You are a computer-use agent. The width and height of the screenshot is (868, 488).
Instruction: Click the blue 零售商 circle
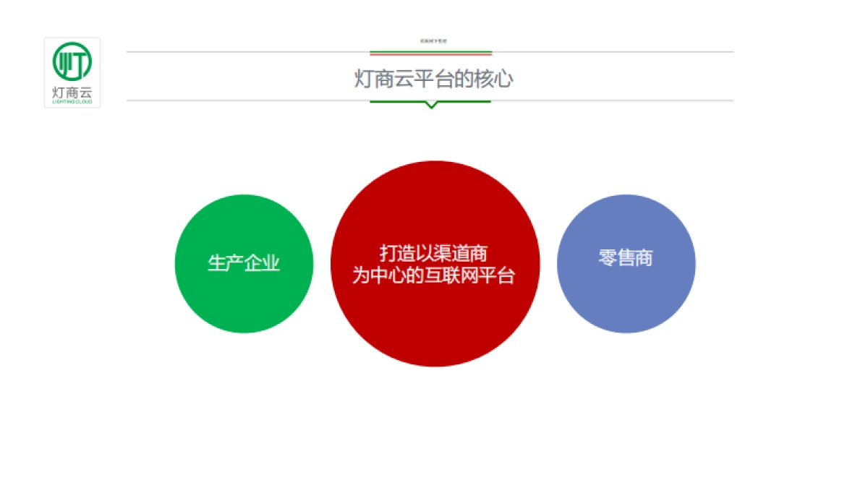(x=626, y=264)
